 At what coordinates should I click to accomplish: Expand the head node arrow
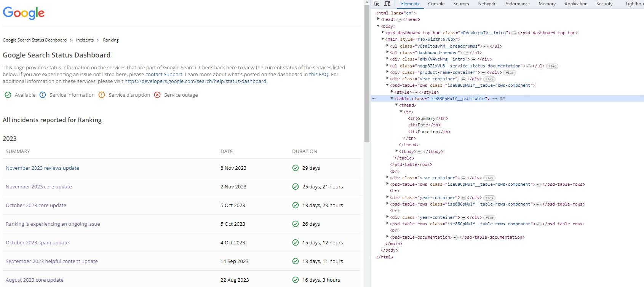click(378, 19)
